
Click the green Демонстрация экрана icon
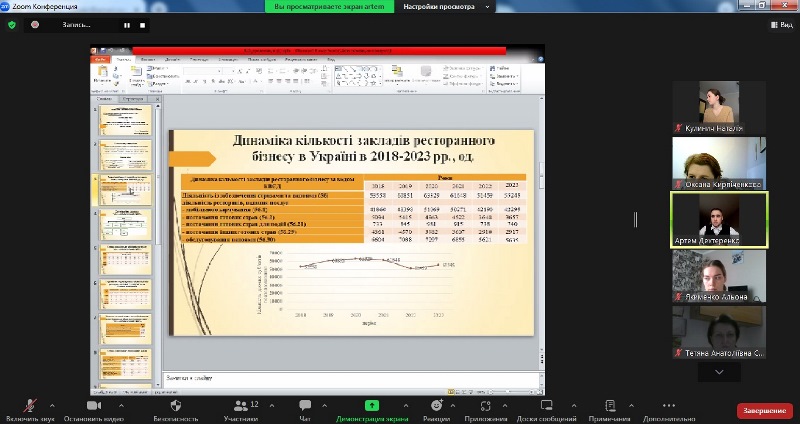coord(371,406)
